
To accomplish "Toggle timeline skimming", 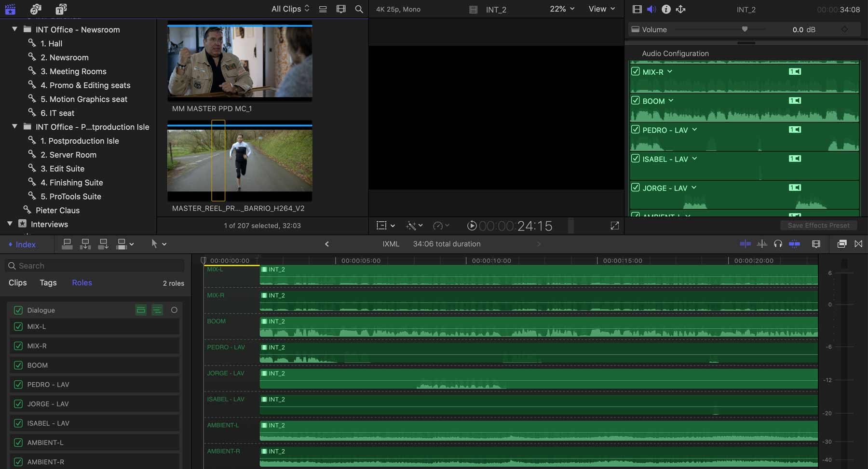I will [x=745, y=244].
